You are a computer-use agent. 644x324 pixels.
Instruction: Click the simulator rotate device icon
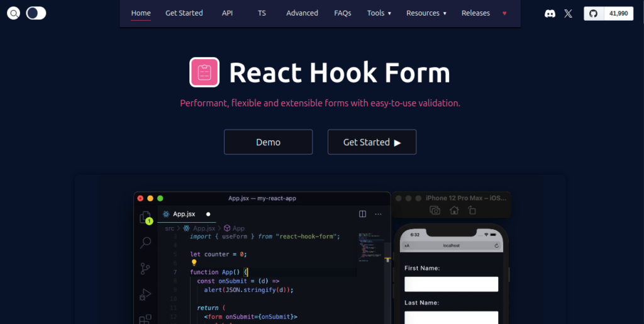[x=472, y=210]
